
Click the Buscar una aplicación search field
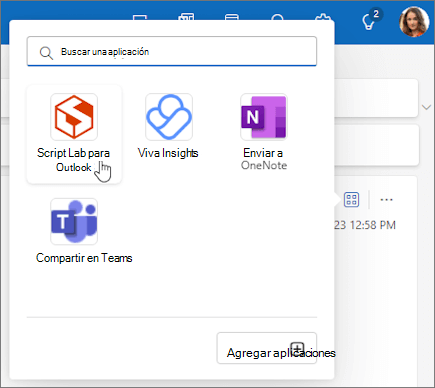[x=172, y=51]
